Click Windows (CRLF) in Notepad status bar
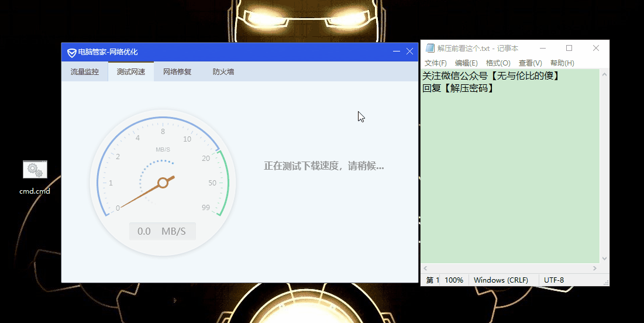 pyautogui.click(x=501, y=280)
